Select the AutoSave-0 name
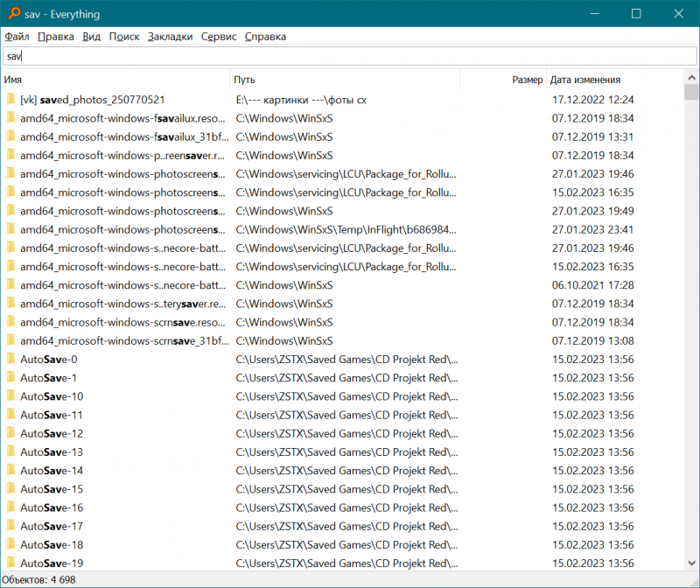Viewport: 700px width, 588px height. pos(49,360)
